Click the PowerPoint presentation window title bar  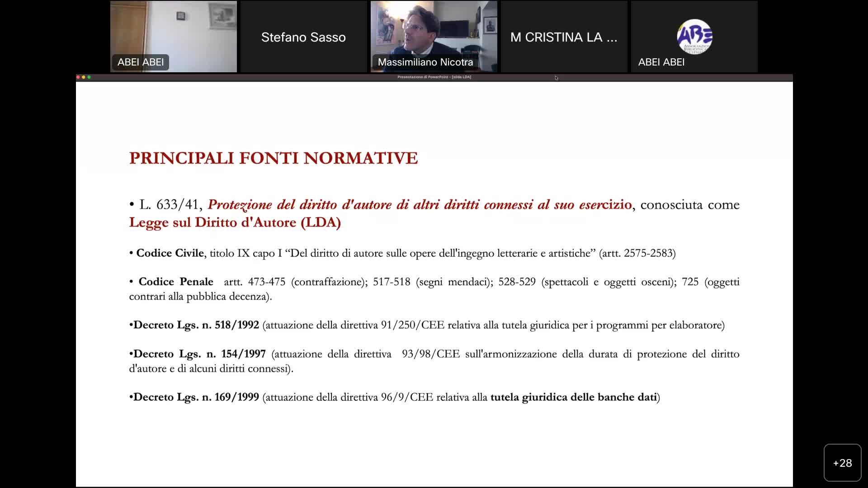point(434,77)
